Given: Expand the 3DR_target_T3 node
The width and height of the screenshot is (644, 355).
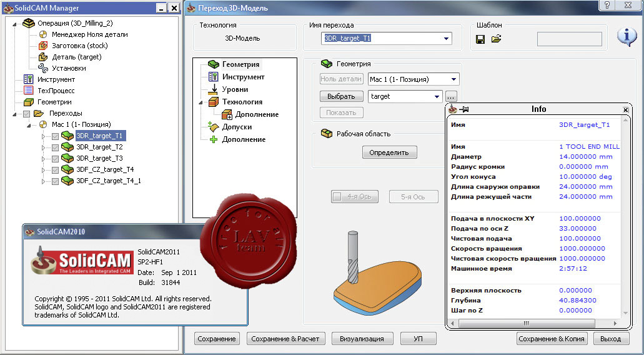Looking at the screenshot, I should (x=44, y=159).
